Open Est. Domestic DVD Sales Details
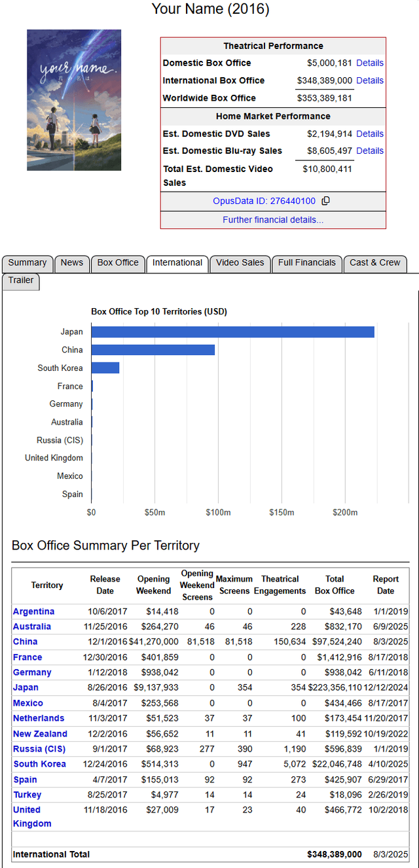This screenshot has width=419, height=868. [x=370, y=134]
